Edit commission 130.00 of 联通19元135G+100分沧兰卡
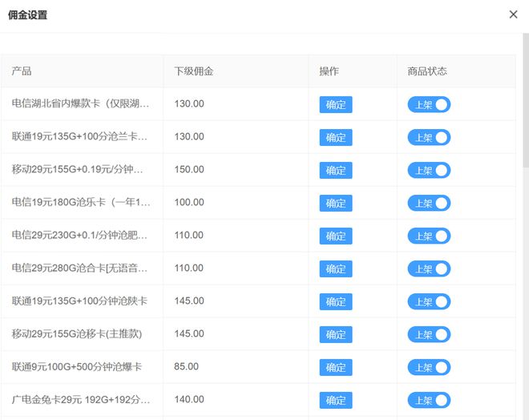The image size is (529, 420). pos(189,136)
